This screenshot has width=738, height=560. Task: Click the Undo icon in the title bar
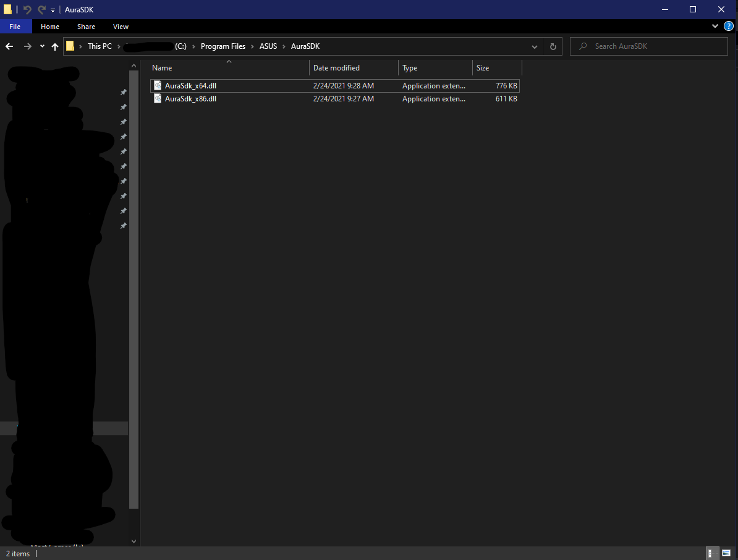[x=27, y=9]
